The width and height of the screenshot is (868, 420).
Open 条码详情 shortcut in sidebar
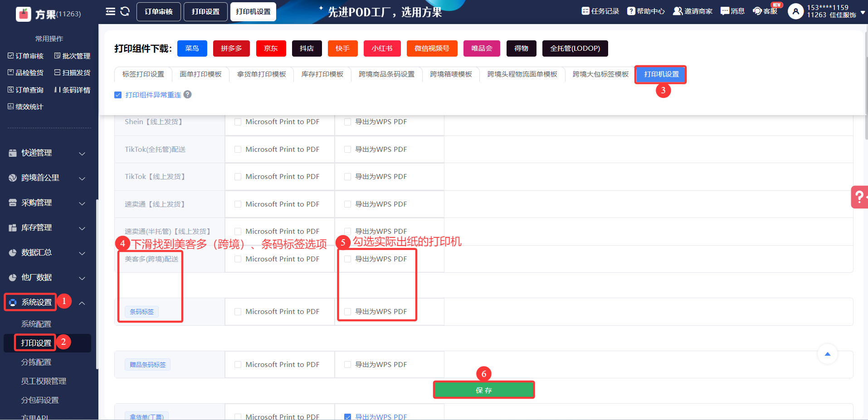(x=73, y=90)
